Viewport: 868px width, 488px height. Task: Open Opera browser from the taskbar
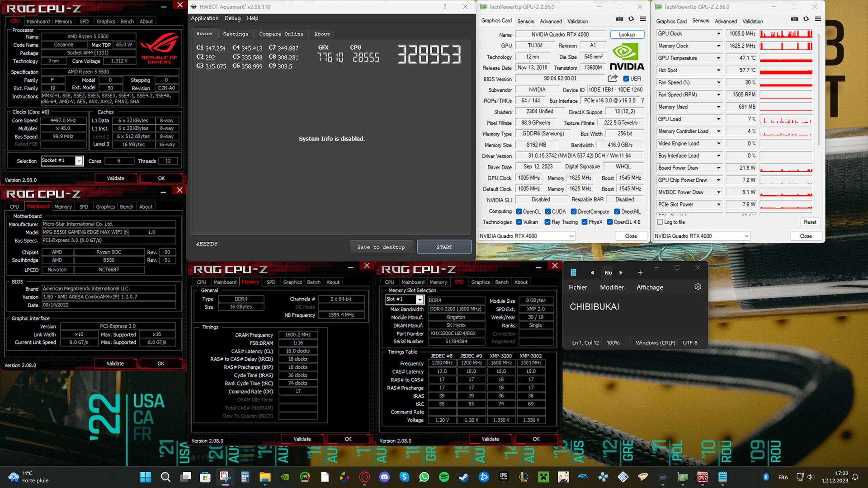click(x=364, y=477)
